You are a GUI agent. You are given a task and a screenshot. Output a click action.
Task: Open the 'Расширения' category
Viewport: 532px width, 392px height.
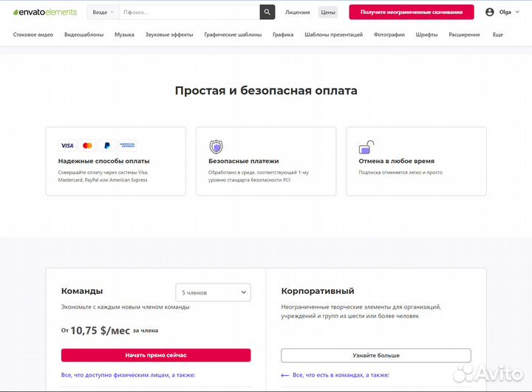pyautogui.click(x=464, y=35)
